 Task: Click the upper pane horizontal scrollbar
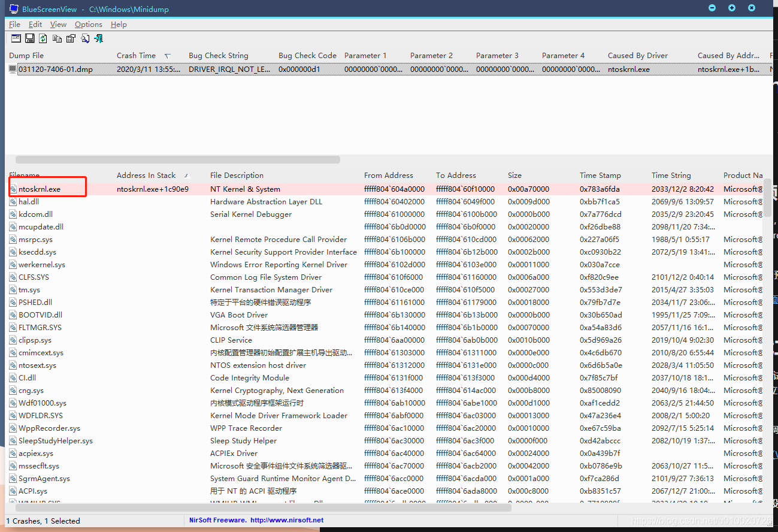(178, 160)
